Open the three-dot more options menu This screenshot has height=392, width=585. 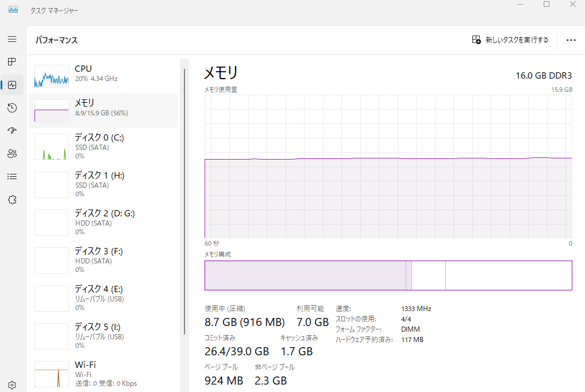coord(571,40)
